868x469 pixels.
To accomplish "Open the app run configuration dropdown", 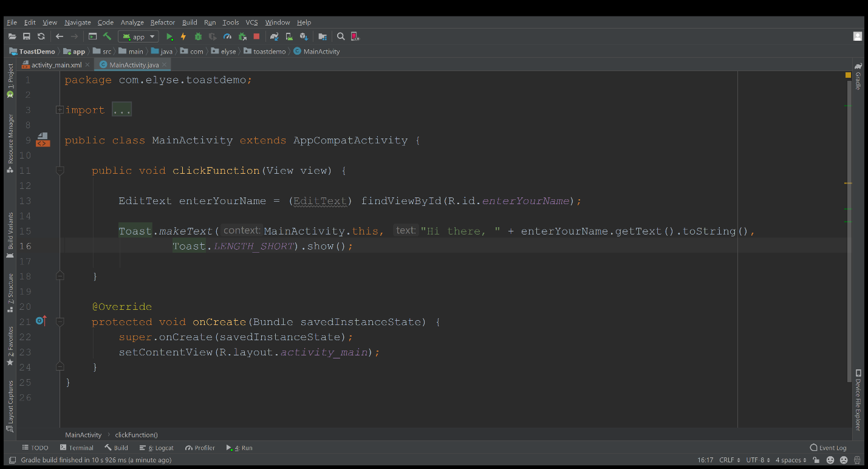I will click(140, 37).
